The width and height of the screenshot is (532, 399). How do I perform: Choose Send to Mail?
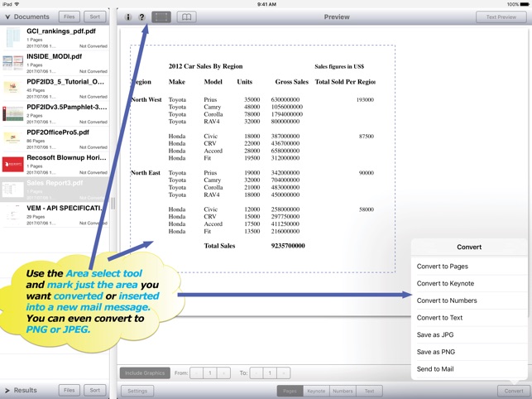tap(470, 369)
